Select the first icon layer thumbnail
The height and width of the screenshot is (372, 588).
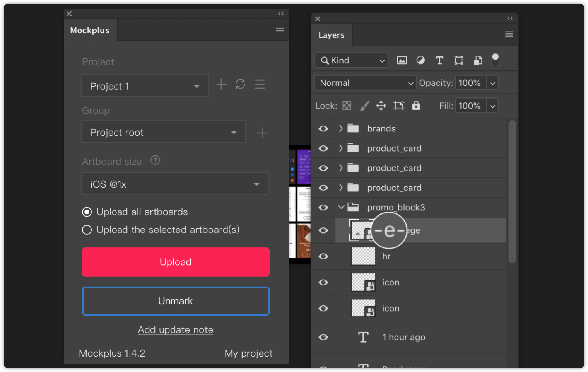pyautogui.click(x=363, y=282)
